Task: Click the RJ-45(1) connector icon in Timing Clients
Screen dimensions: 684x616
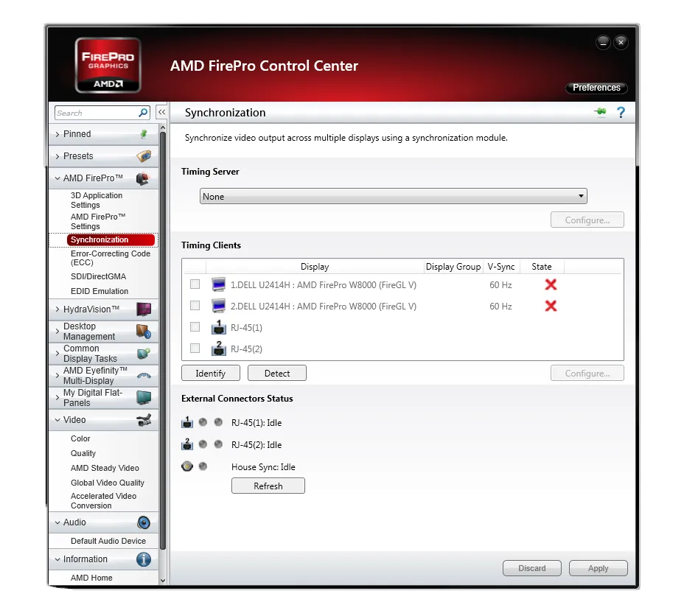Action: point(219,328)
